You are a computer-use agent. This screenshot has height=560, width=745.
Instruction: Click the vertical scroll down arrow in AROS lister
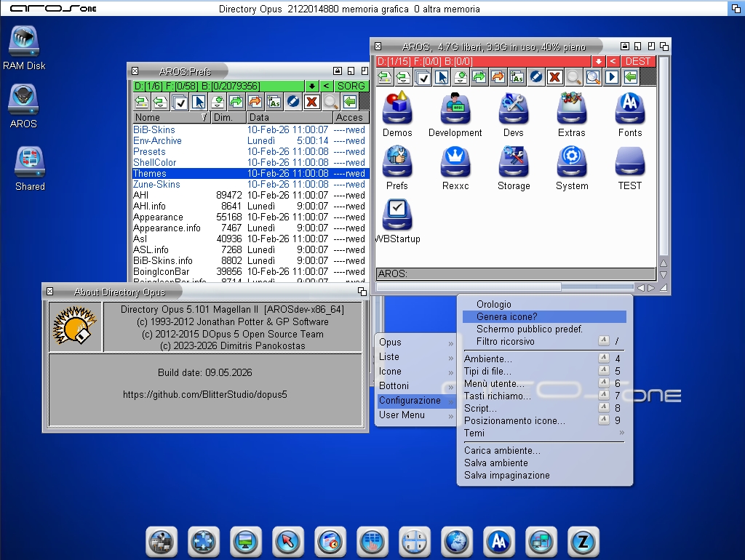pos(664,275)
